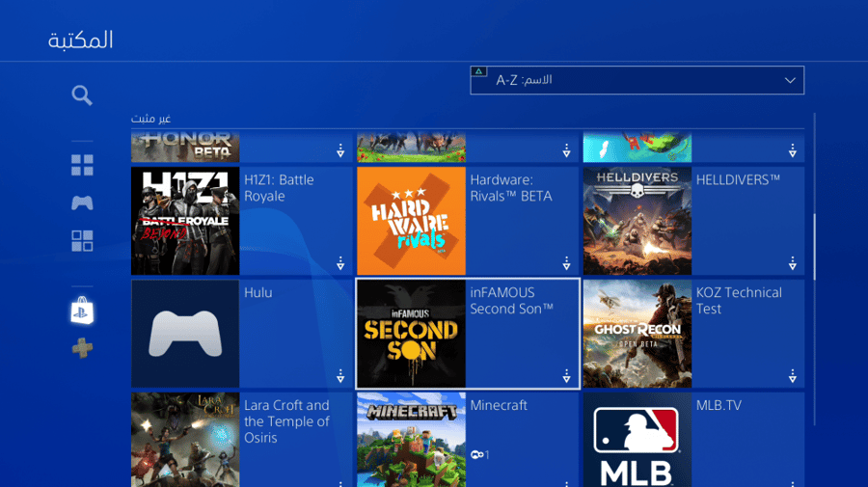Click the 'MLB.TV' title text
Viewport: 868px width, 487px height.
click(x=719, y=405)
